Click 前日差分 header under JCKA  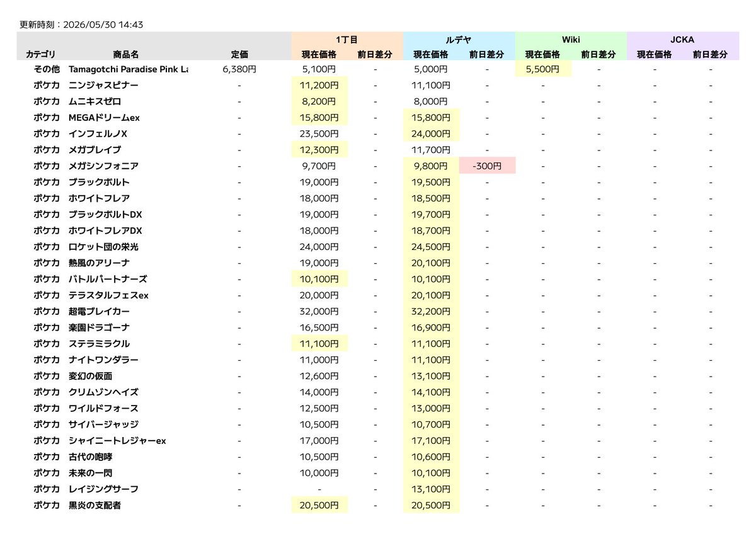[x=711, y=55]
